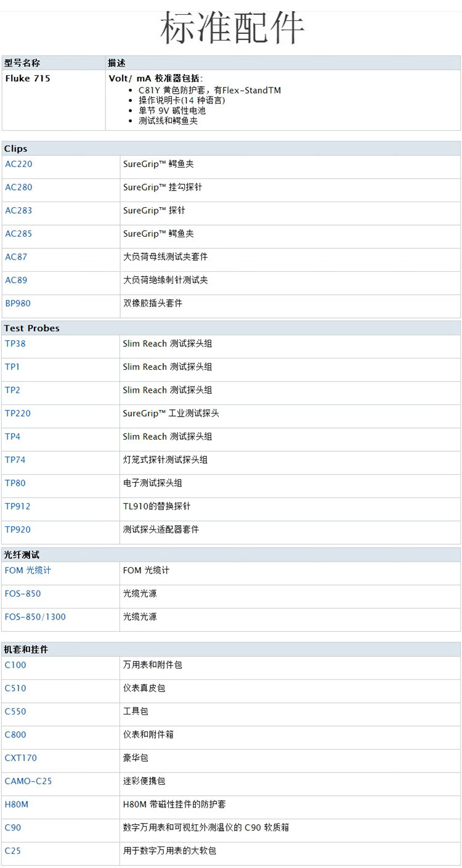This screenshot has width=462, height=868.
Task: Open the C25 soft case link
Action: tap(12, 851)
